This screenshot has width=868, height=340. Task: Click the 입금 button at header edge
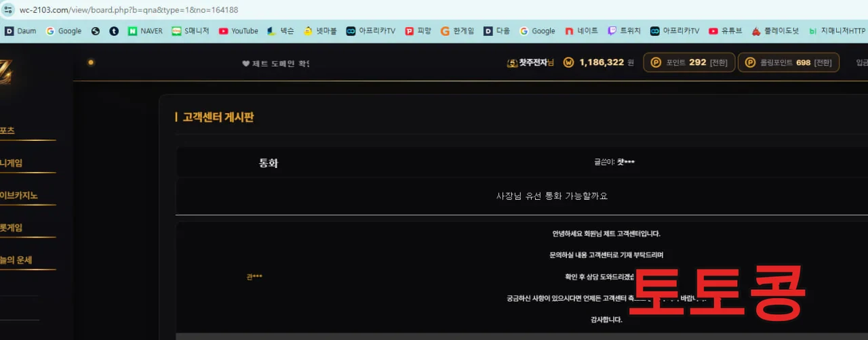pyautogui.click(x=862, y=62)
